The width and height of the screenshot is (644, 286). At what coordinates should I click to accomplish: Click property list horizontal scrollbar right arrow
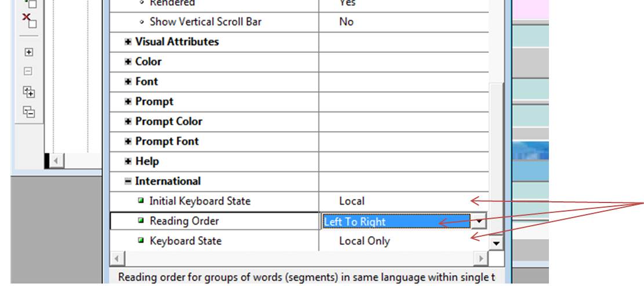(x=481, y=258)
